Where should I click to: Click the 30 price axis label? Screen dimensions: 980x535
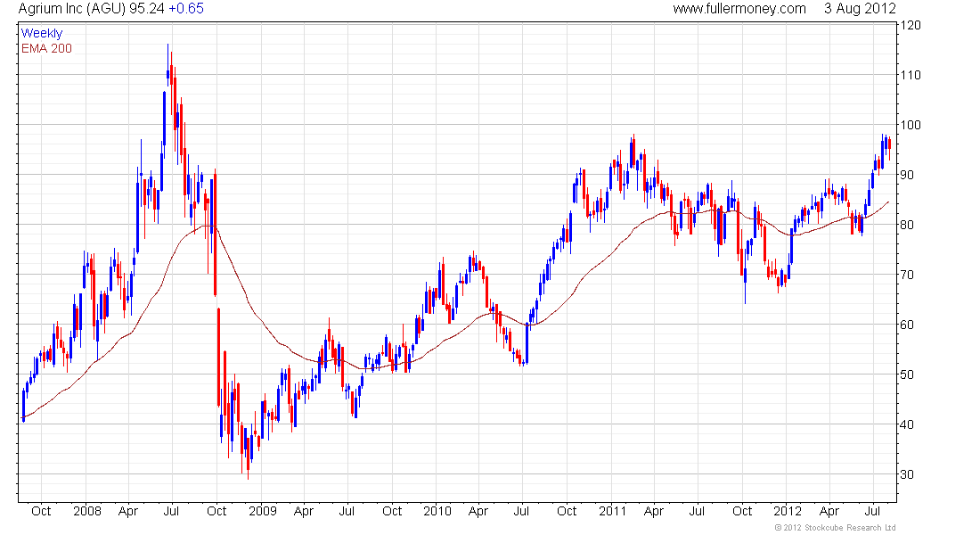[907, 474]
